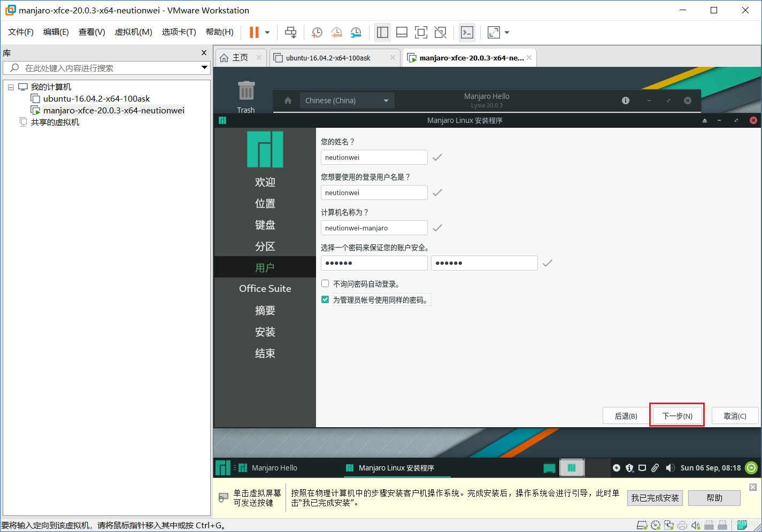Click the home icon in Manjaro Hello
The width and height of the screenshot is (762, 532).
[x=288, y=101]
